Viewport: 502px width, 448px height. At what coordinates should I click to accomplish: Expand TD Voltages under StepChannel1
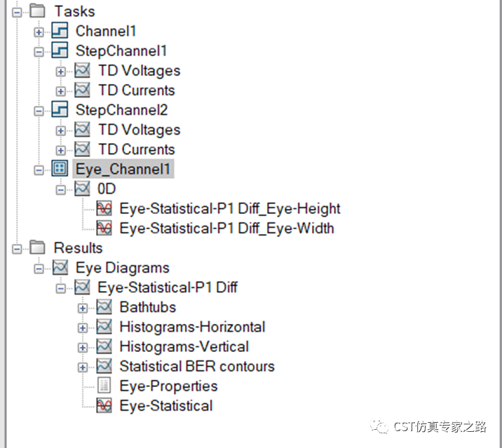click(x=60, y=72)
